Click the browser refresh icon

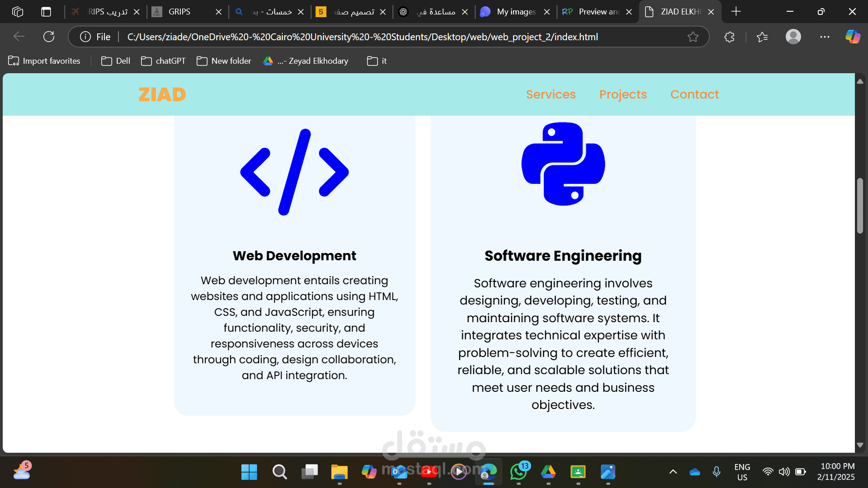49,37
